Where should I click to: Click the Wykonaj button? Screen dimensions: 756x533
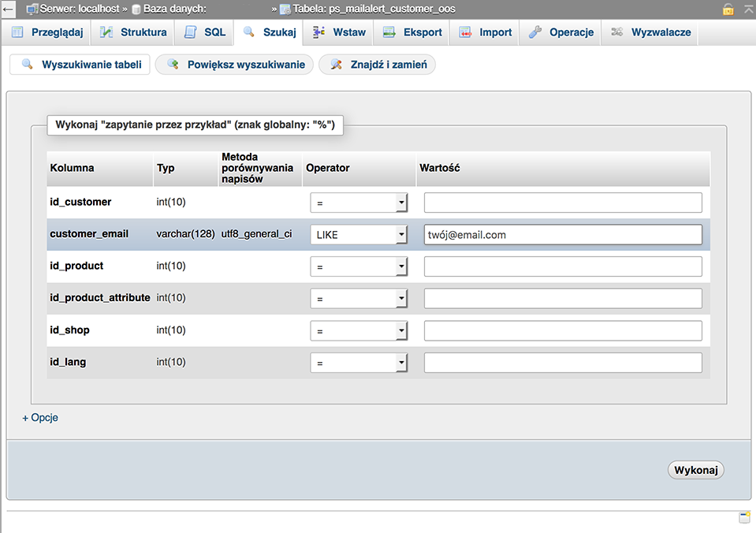point(696,470)
